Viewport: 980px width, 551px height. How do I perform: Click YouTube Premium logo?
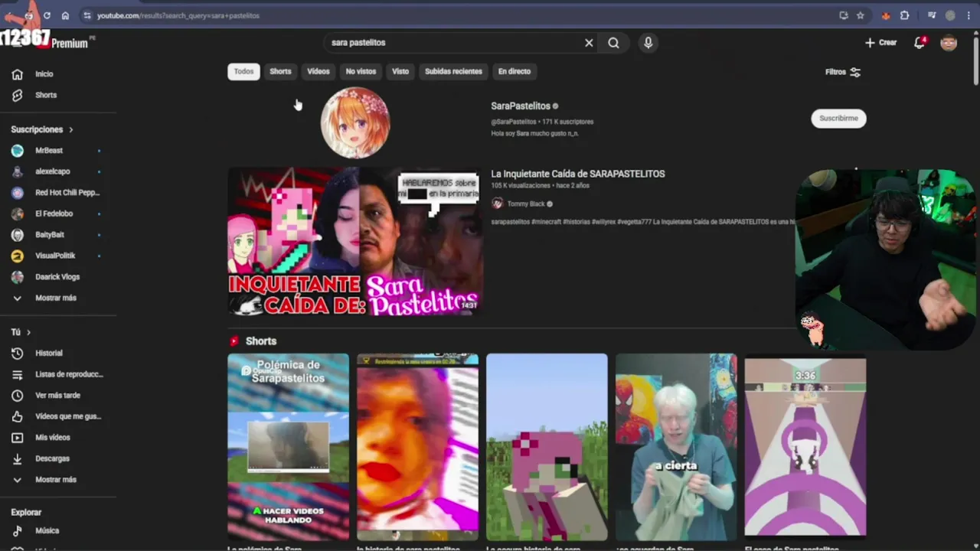[x=64, y=43]
